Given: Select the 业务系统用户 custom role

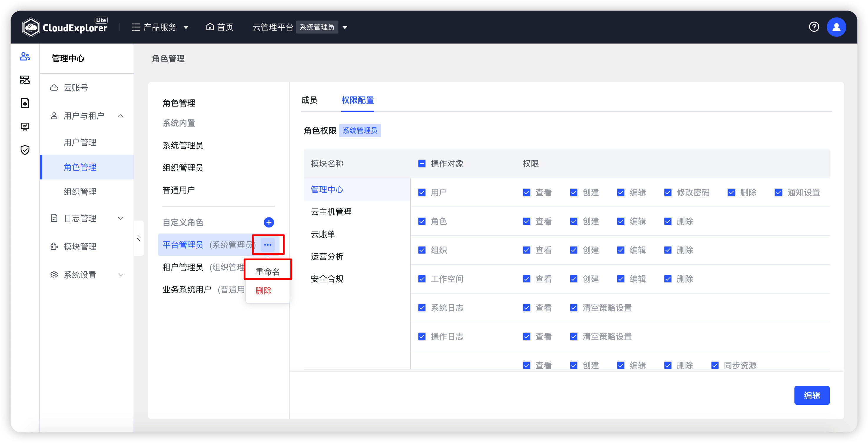Looking at the screenshot, I should [187, 289].
